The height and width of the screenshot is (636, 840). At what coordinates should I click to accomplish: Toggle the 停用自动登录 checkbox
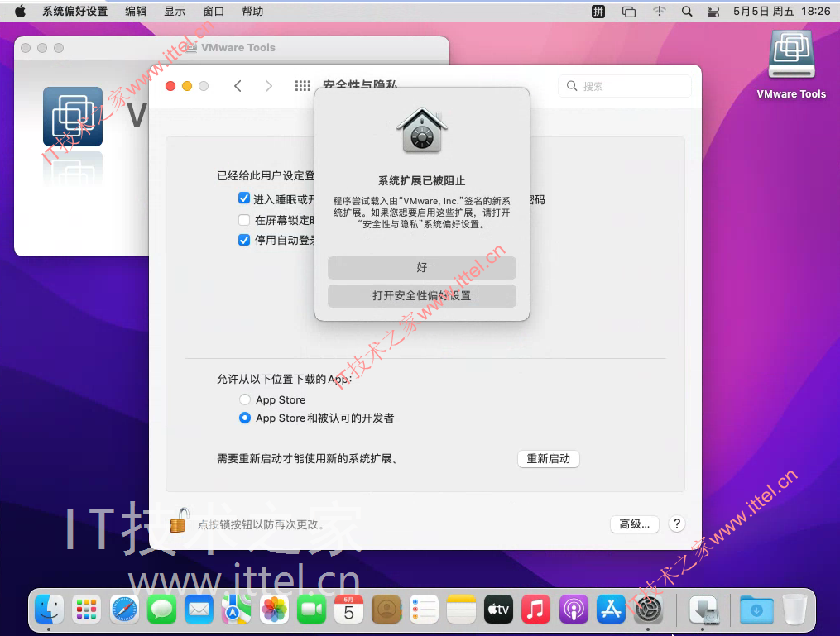[x=244, y=240]
